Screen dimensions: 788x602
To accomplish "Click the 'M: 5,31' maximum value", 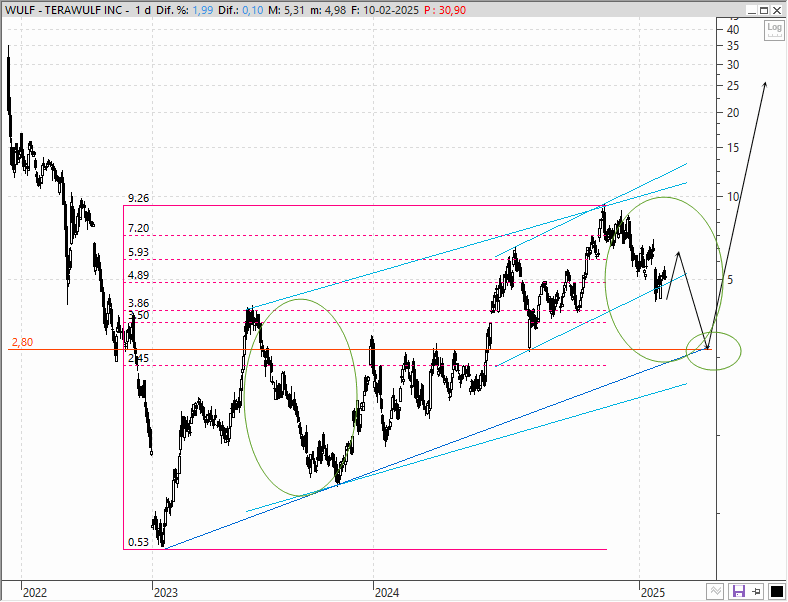I will [285, 11].
